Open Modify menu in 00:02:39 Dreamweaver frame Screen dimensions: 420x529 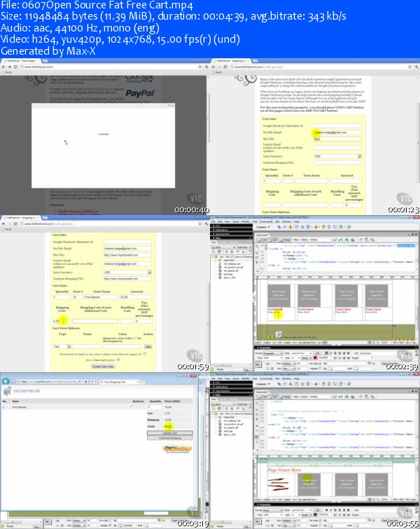coord(246,221)
